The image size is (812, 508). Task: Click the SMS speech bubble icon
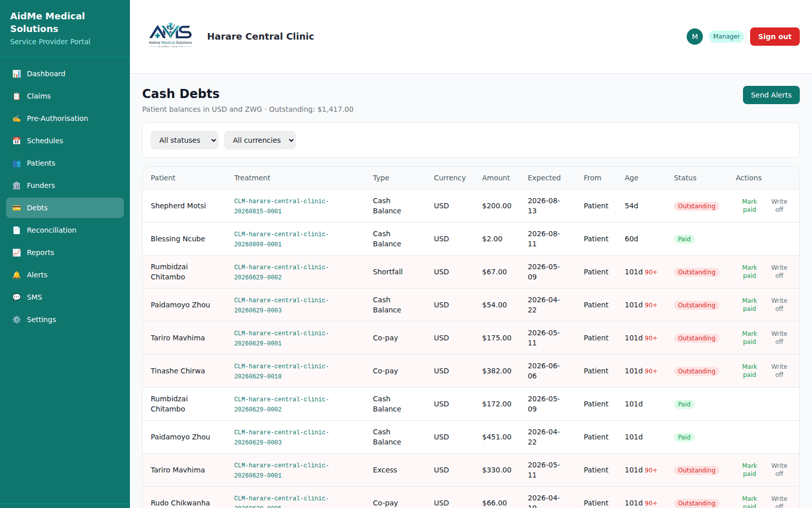17,297
